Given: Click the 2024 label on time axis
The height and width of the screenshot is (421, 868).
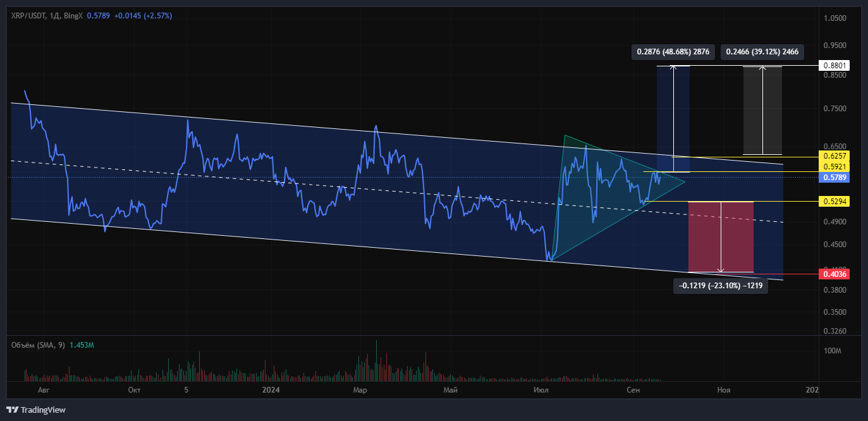Looking at the screenshot, I should click(272, 391).
